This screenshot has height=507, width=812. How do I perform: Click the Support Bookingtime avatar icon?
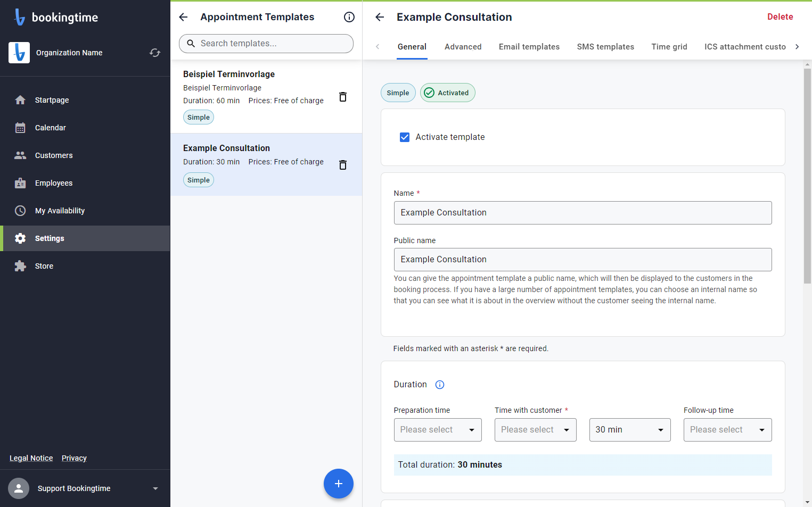[19, 488]
